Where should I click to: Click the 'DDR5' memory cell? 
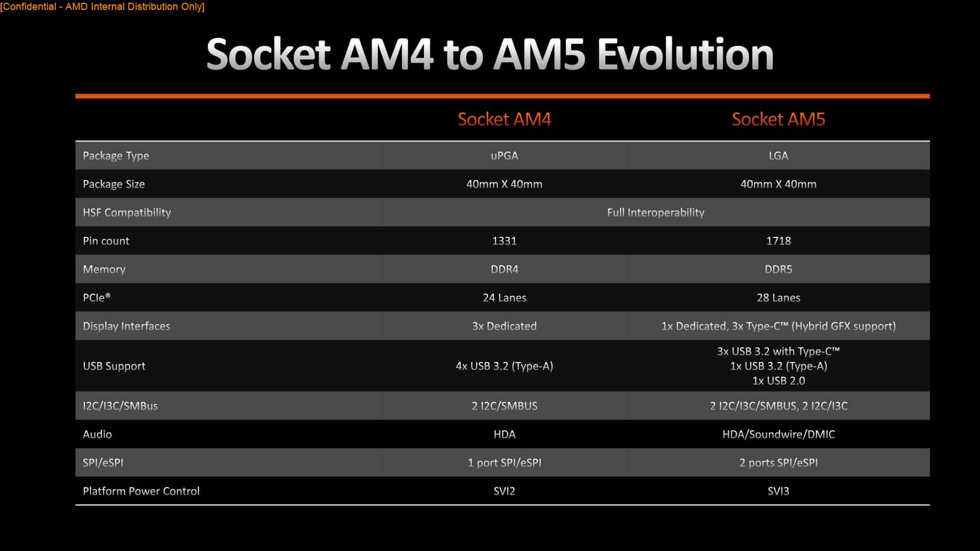coord(778,269)
